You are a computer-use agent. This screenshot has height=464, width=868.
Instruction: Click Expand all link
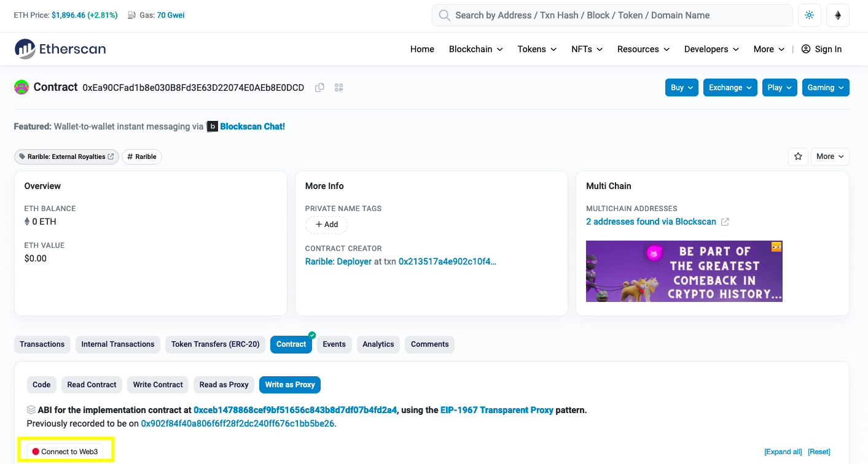click(783, 452)
